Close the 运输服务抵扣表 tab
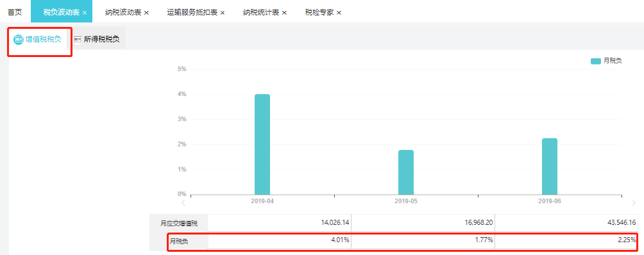This screenshot has height=255, width=644. 223,13
